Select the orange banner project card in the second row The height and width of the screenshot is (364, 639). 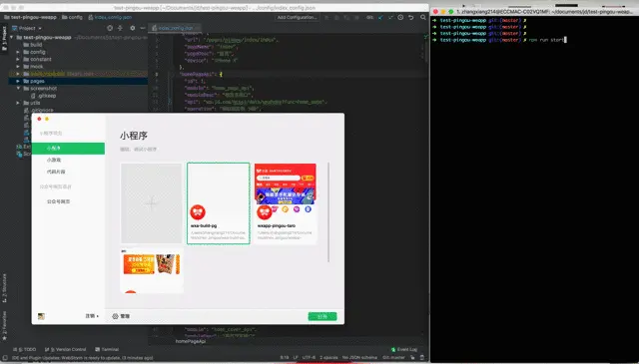[151, 271]
